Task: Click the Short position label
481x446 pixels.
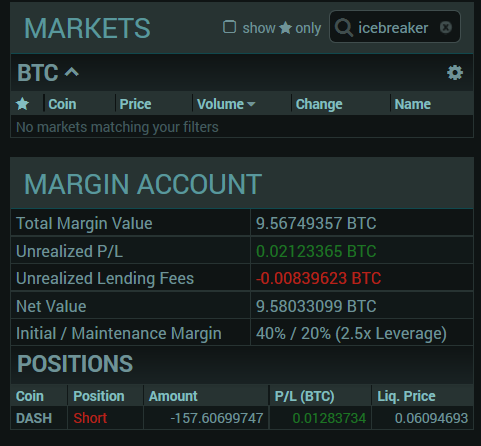Action: click(x=90, y=418)
